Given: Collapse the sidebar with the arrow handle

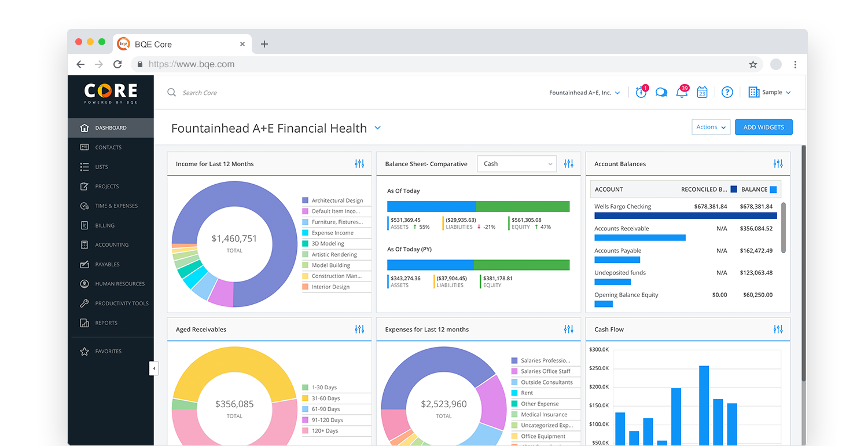Looking at the screenshot, I should (153, 368).
